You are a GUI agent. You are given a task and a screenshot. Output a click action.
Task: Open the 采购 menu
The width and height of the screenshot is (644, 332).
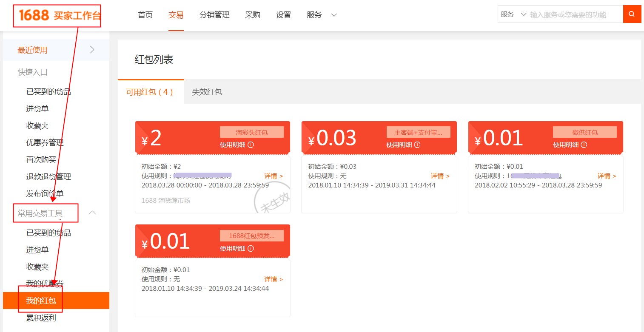pos(253,15)
